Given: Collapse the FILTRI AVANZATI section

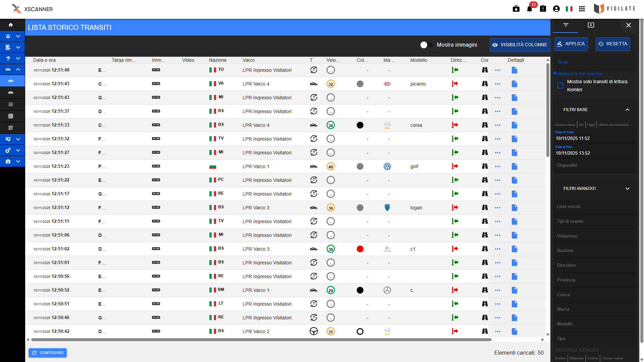Looking at the screenshot, I should (627, 189).
